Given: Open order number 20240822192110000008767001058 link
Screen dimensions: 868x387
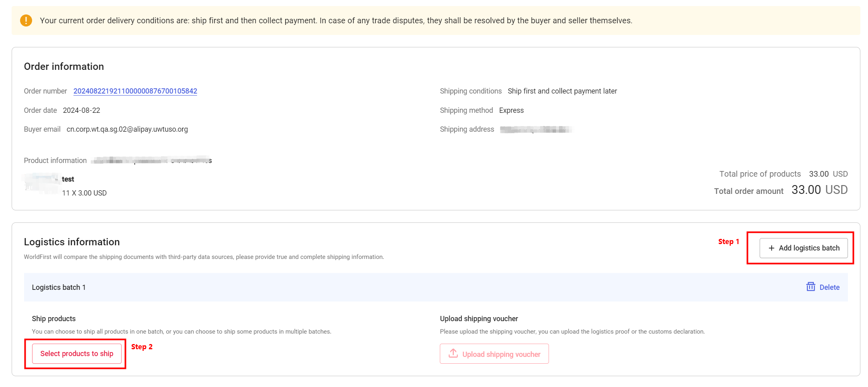Looking at the screenshot, I should click(135, 91).
